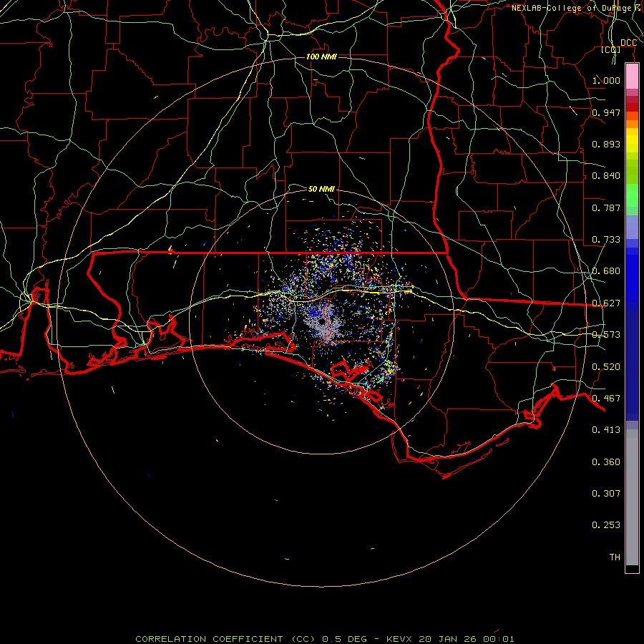The width and height of the screenshot is (644, 644).
Task: Click the pink segment at top of color bar
Action: coord(632,77)
